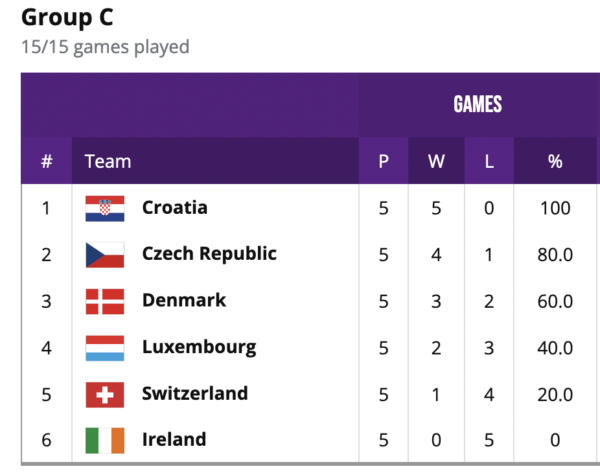600x473 pixels.
Task: Click the Group C heading
Action: pyautogui.click(x=67, y=17)
